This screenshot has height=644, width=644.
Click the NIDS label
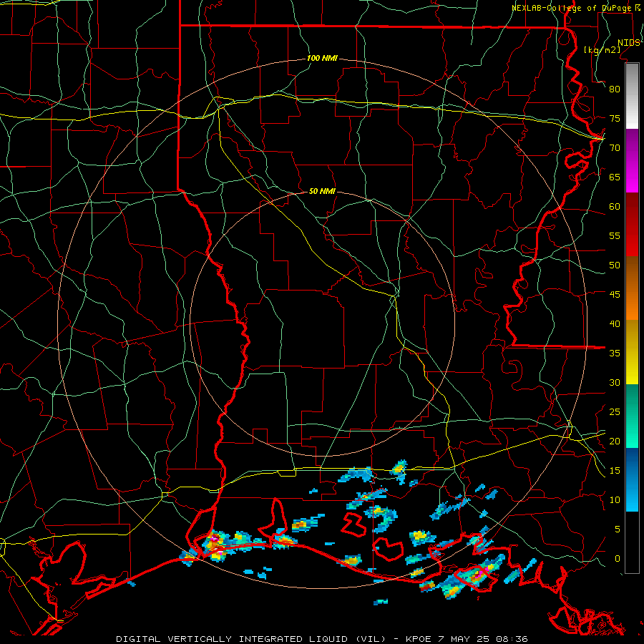(x=628, y=43)
